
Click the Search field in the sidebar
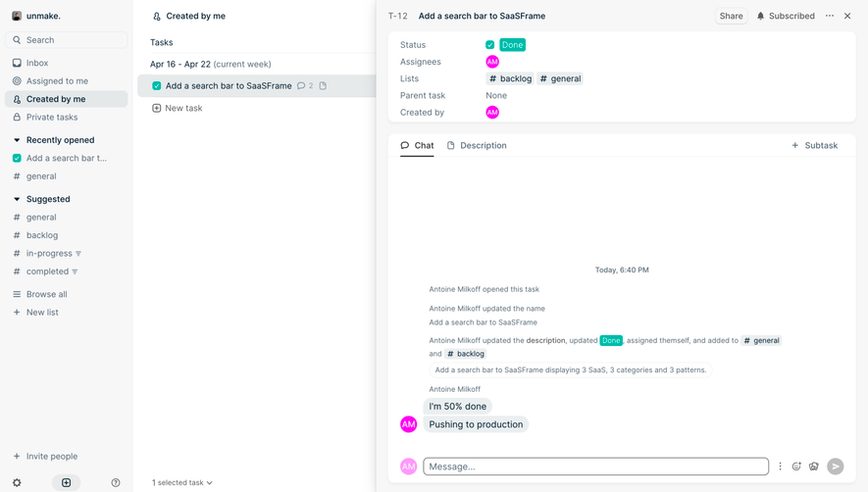point(67,40)
